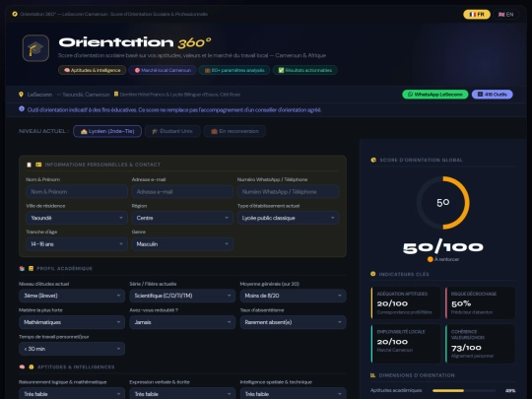
Task: Open Expression verbale & écrite dropdown
Action: click(182, 393)
